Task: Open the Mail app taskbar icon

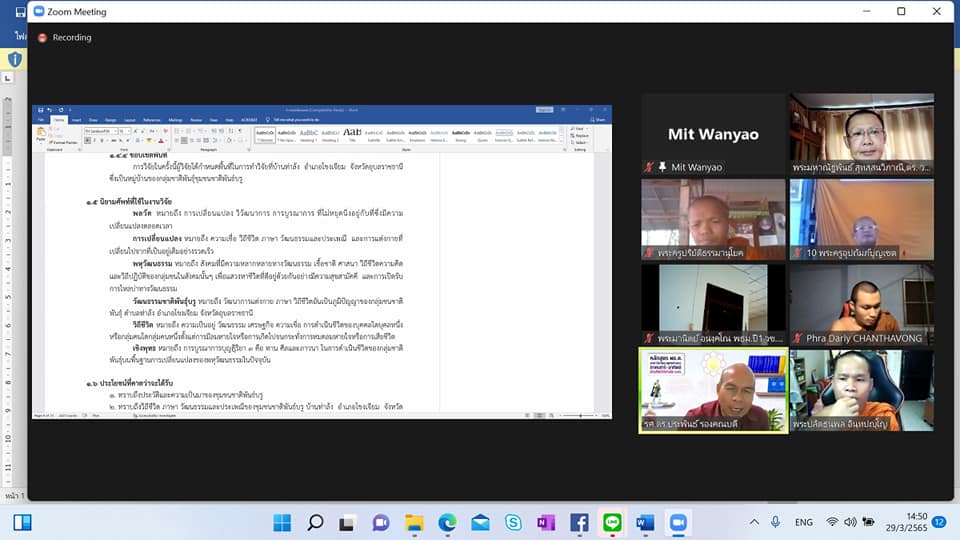Action: (x=480, y=523)
